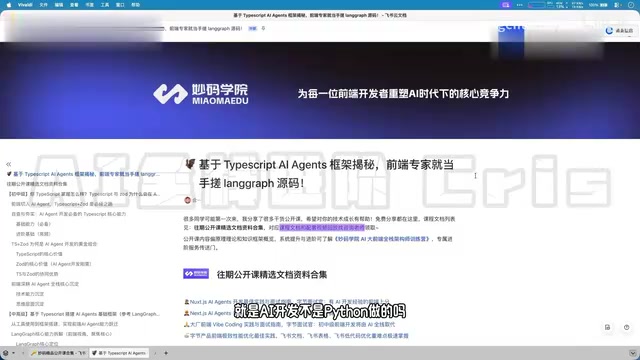The height and width of the screenshot is (360, 640).
Task: Select outline item 从工具使用到框架搭建
Action: click(x=64, y=324)
